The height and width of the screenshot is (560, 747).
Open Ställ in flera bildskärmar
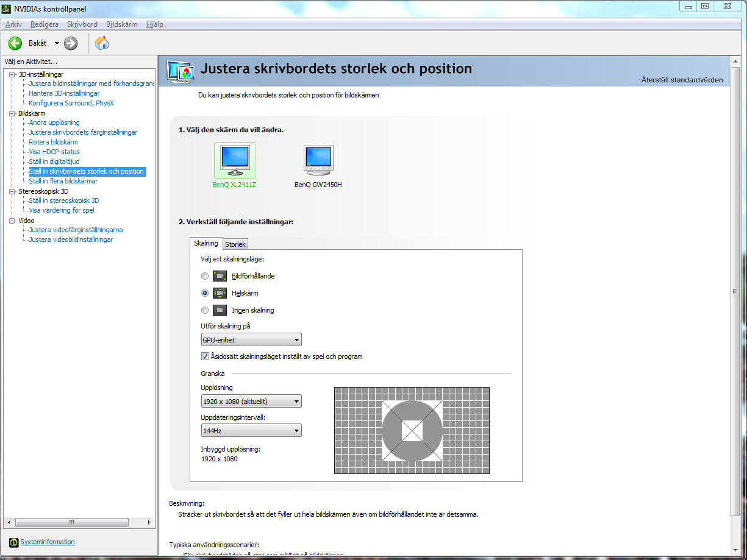click(x=63, y=181)
